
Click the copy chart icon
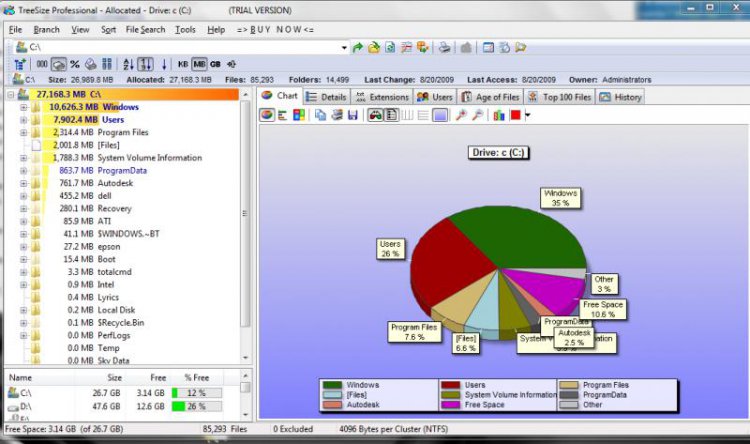click(320, 115)
